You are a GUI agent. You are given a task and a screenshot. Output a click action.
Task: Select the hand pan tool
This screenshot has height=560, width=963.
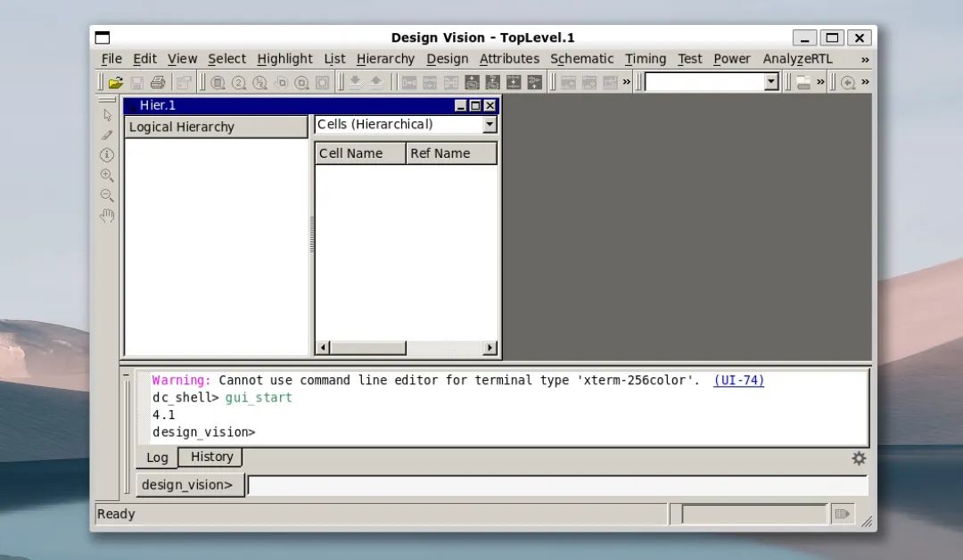pyautogui.click(x=107, y=216)
